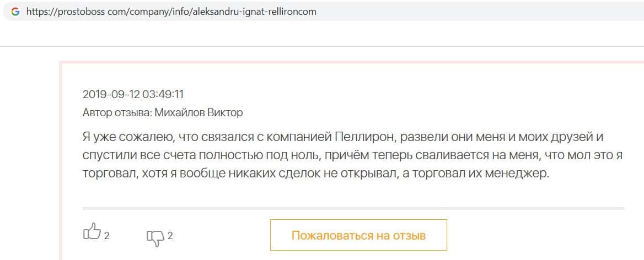644x260 pixels.
Task: Click the "Автор отзыва:" label
Action: [x=117, y=112]
